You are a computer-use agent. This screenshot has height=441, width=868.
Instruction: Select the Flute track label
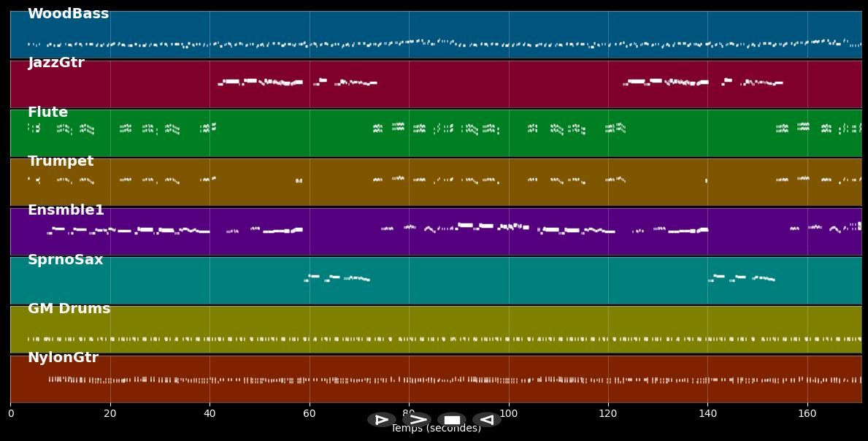pyautogui.click(x=47, y=112)
